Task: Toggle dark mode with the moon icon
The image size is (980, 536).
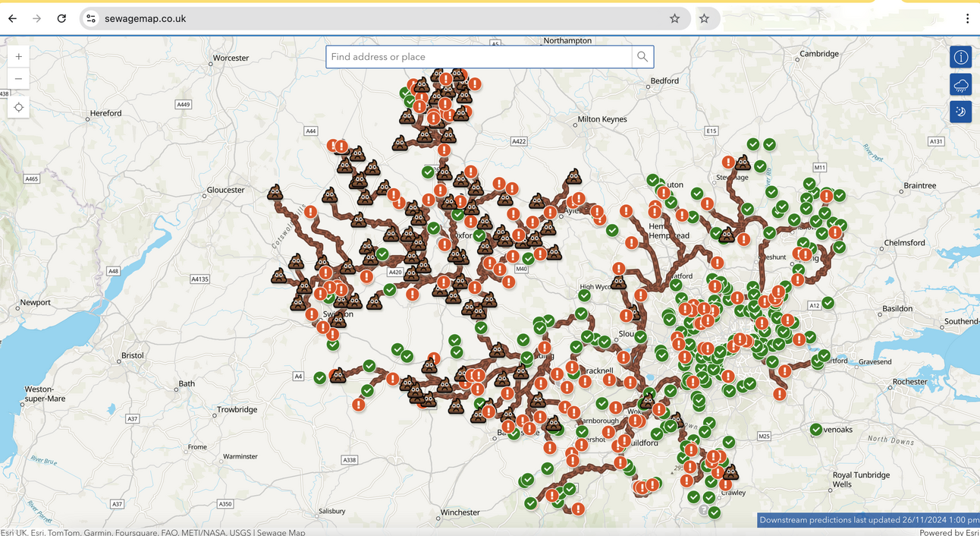Action: (x=960, y=112)
